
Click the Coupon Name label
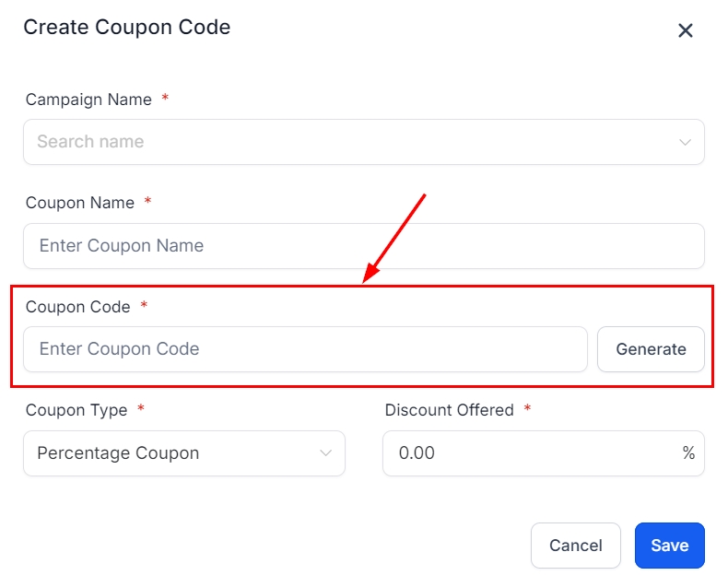pos(80,203)
